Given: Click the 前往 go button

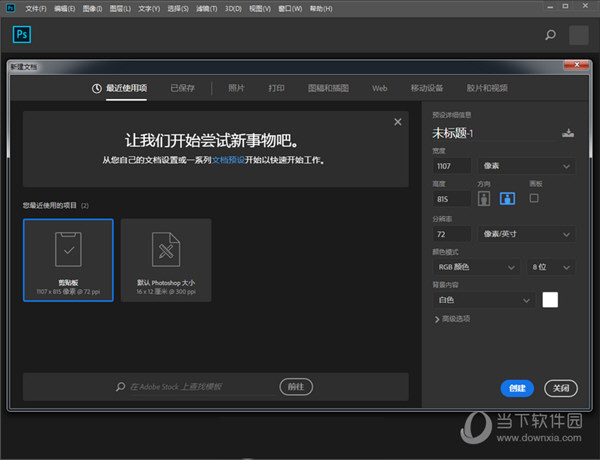Looking at the screenshot, I should click(296, 387).
